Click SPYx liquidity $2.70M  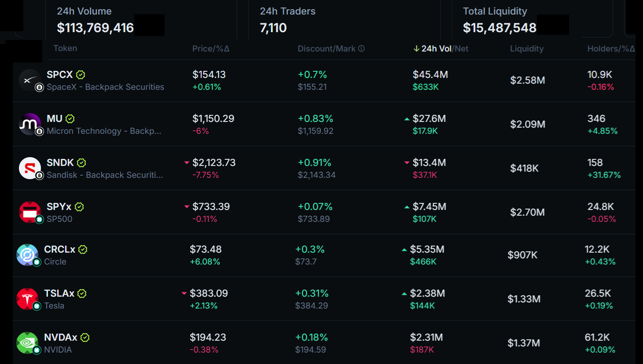click(527, 212)
